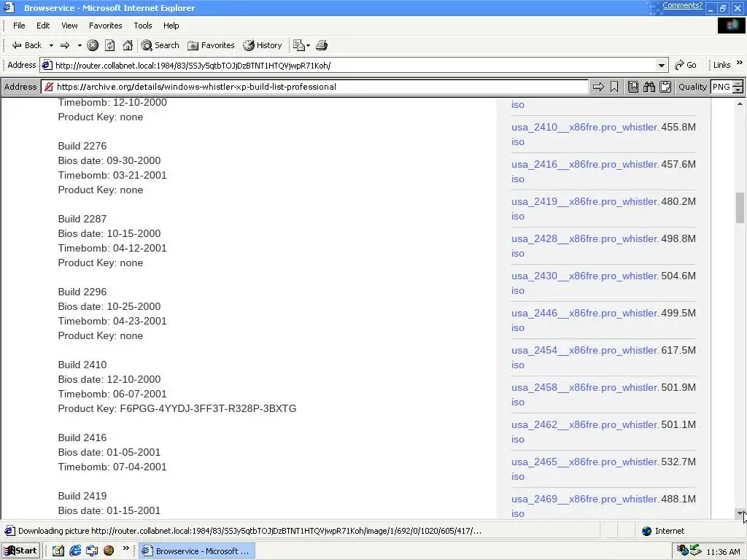Click the 'Timebomb: 04-23-2001' text
Viewport: 747px width, 560px height.
pos(112,321)
